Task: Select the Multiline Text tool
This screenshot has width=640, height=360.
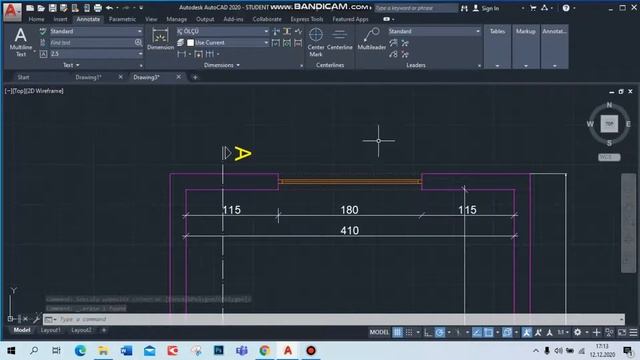Action: (x=20, y=42)
